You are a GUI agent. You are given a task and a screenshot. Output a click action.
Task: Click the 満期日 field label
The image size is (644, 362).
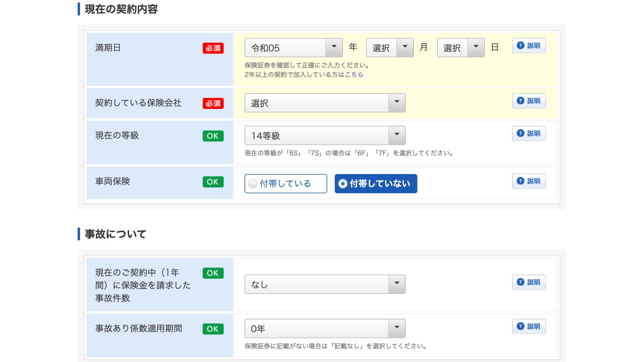point(108,48)
